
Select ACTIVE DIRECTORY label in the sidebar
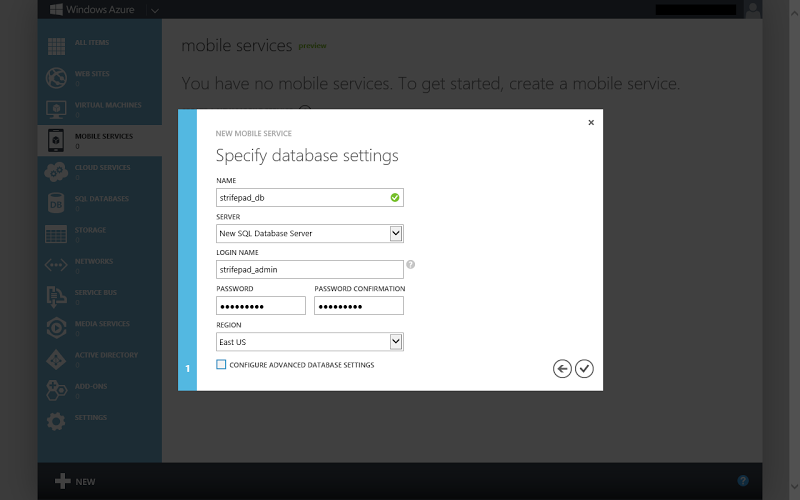pyautogui.click(x=106, y=355)
